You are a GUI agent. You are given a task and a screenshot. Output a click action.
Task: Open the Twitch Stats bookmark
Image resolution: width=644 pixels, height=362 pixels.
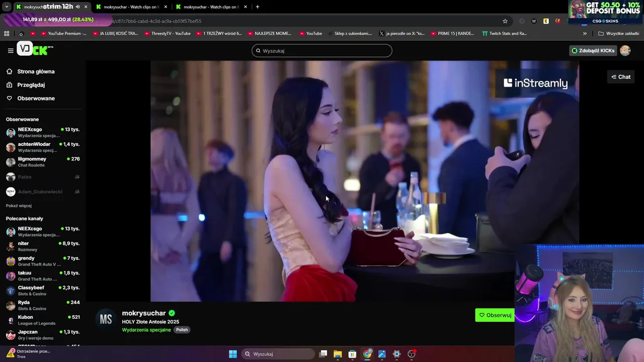coord(504,33)
